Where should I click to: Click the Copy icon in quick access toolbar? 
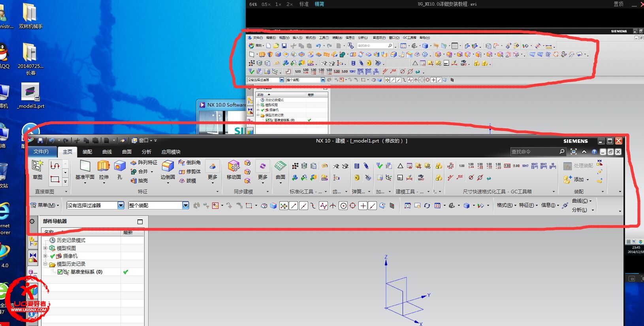[86, 141]
